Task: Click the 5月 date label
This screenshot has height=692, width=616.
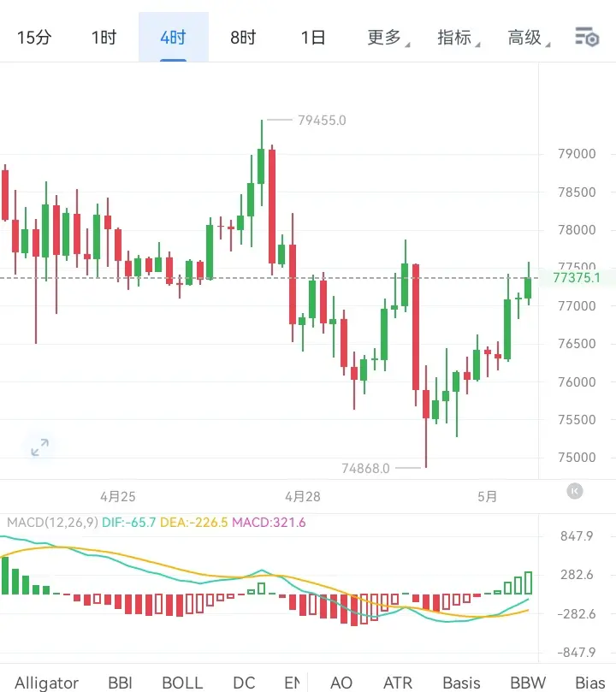Action: (487, 496)
